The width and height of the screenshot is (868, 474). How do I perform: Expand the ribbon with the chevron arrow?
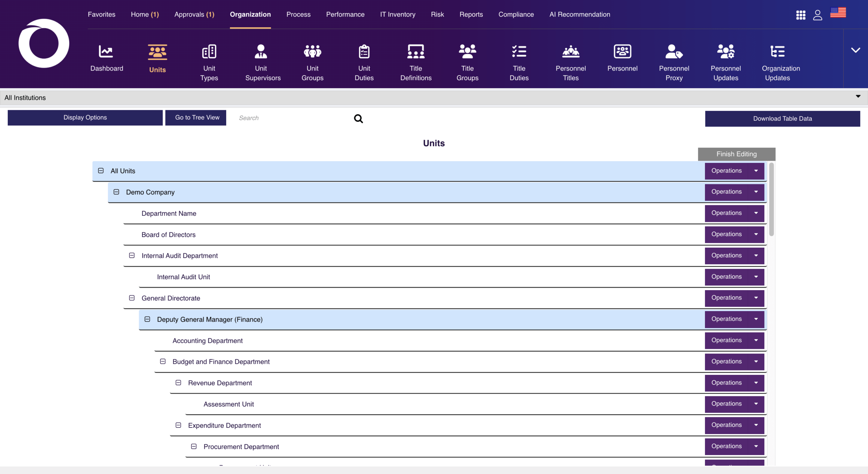click(855, 50)
